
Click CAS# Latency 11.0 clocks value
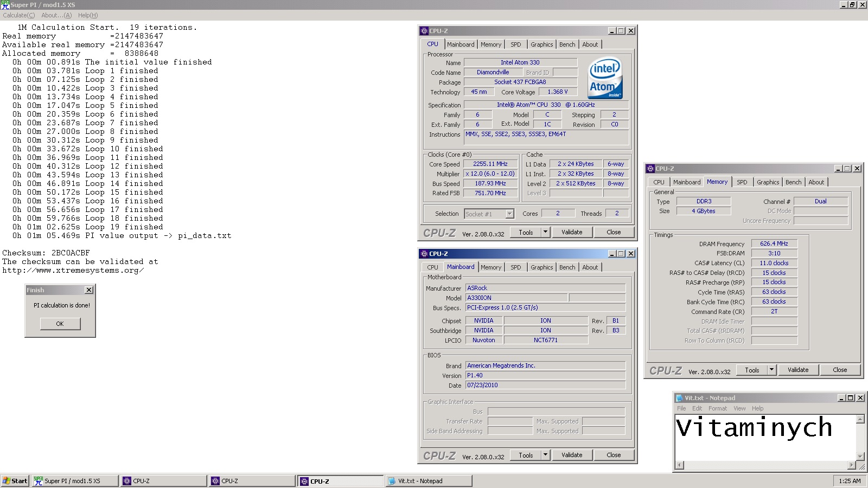tap(774, 263)
